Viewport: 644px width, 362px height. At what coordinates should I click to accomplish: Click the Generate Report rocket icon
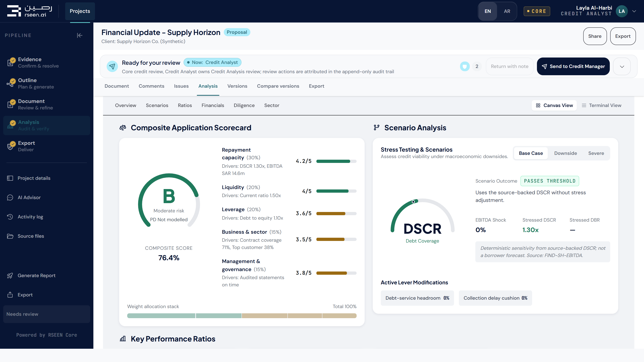(x=10, y=276)
